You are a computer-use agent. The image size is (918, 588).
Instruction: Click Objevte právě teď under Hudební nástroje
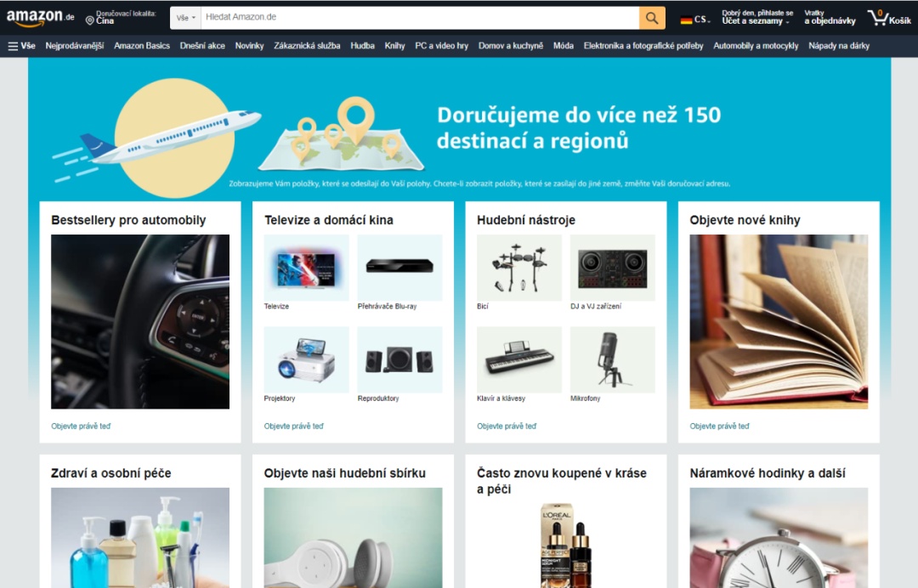click(507, 426)
